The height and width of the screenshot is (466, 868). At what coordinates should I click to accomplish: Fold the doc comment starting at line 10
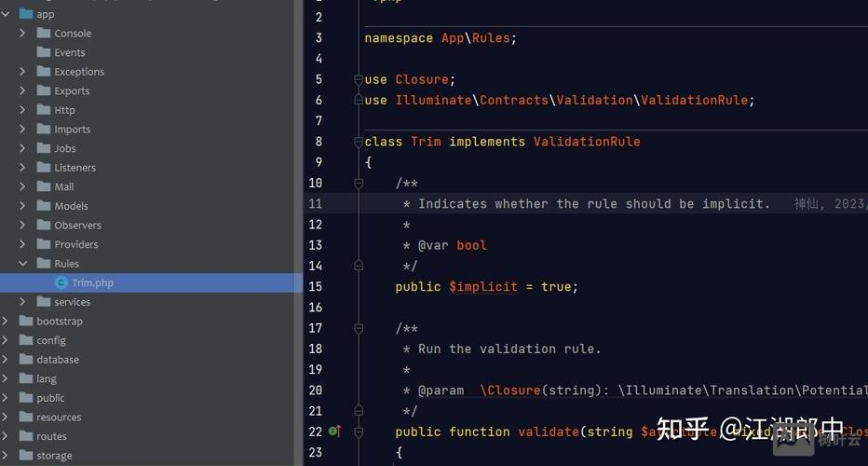point(359,184)
